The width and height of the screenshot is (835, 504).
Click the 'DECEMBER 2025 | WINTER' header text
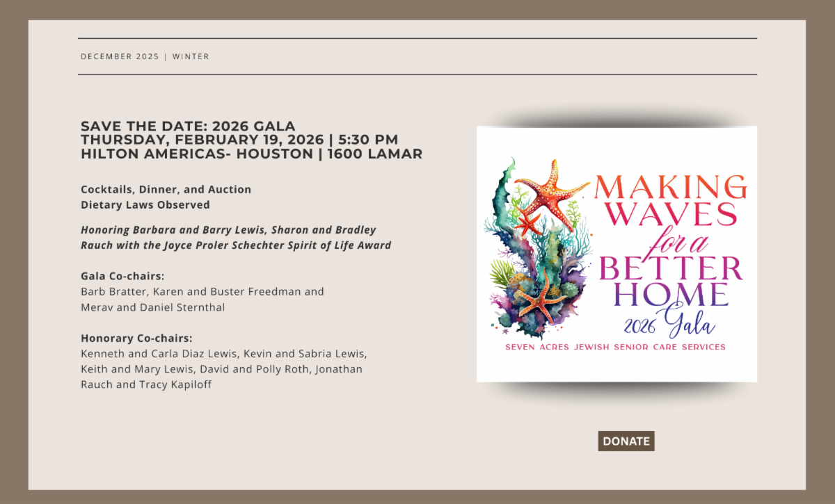(x=145, y=56)
